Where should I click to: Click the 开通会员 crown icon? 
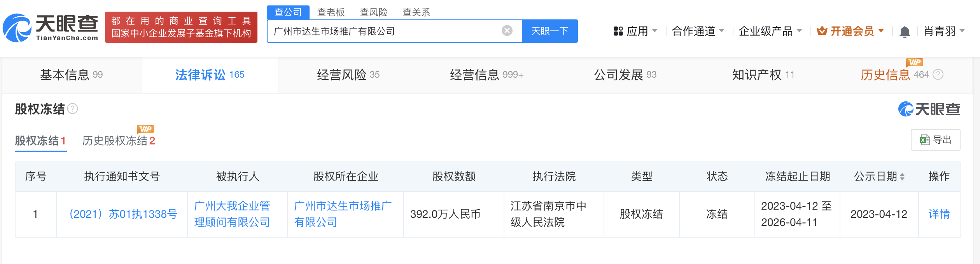pyautogui.click(x=822, y=31)
